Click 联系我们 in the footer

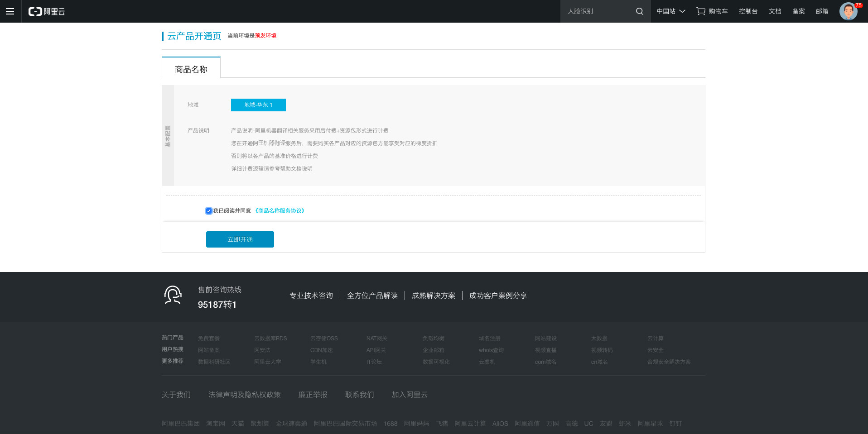click(360, 395)
